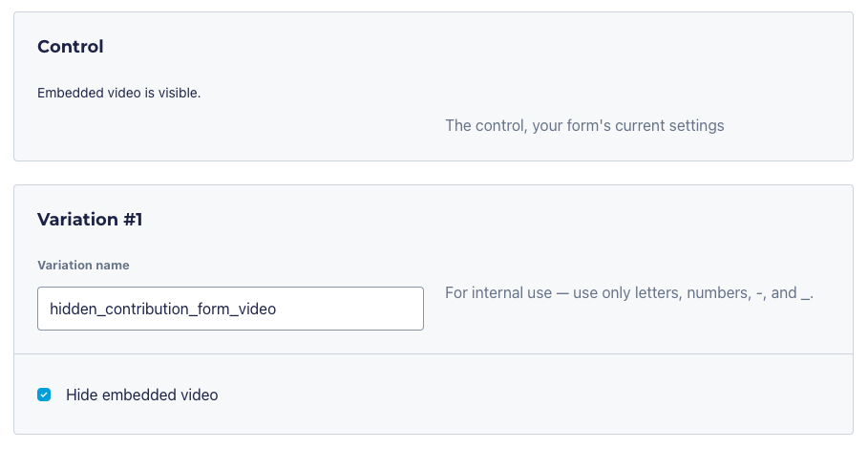Click the 'Hide embedded video' label text

[141, 395]
